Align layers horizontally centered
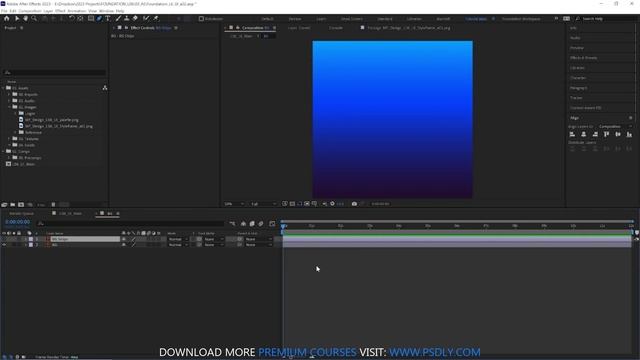The width and height of the screenshot is (640, 360). coord(584,134)
